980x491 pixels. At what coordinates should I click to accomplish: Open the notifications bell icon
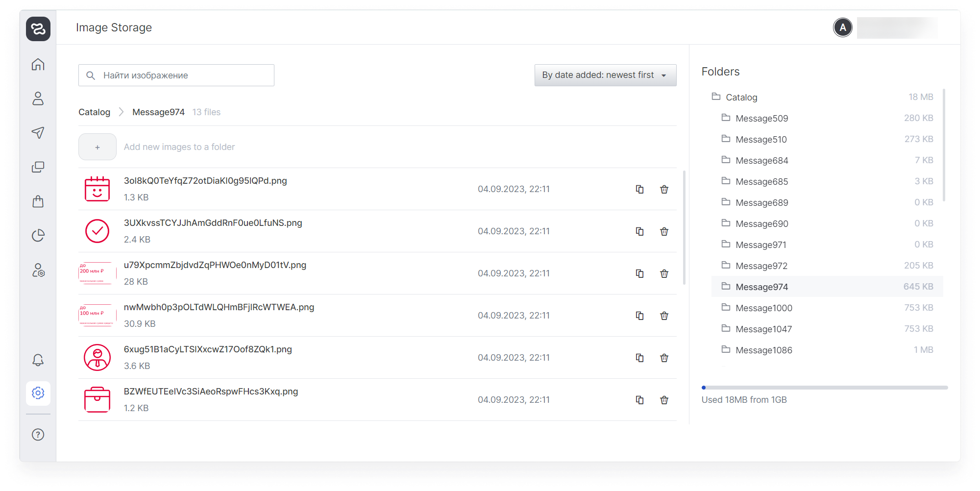[38, 360]
